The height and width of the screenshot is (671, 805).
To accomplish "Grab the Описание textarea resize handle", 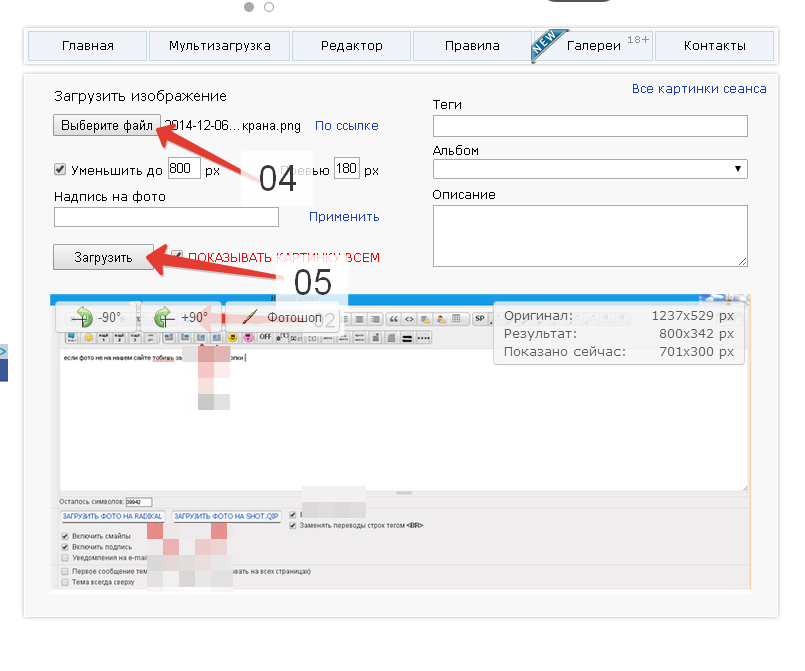I will click(742, 261).
